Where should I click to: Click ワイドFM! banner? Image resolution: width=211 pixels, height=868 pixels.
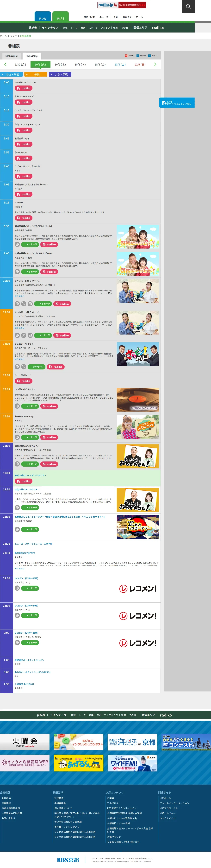(132, 763)
